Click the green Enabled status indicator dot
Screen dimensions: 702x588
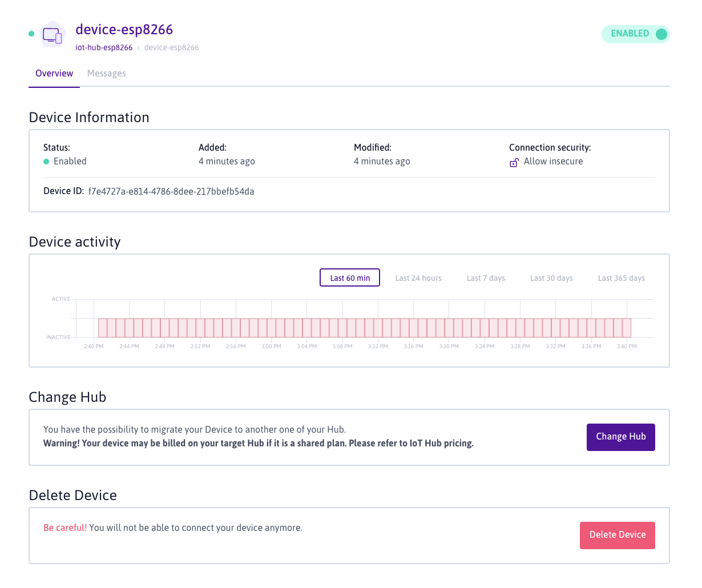pos(46,162)
